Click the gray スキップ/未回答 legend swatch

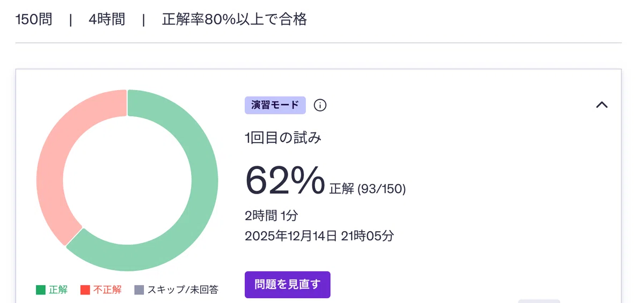click(x=139, y=290)
